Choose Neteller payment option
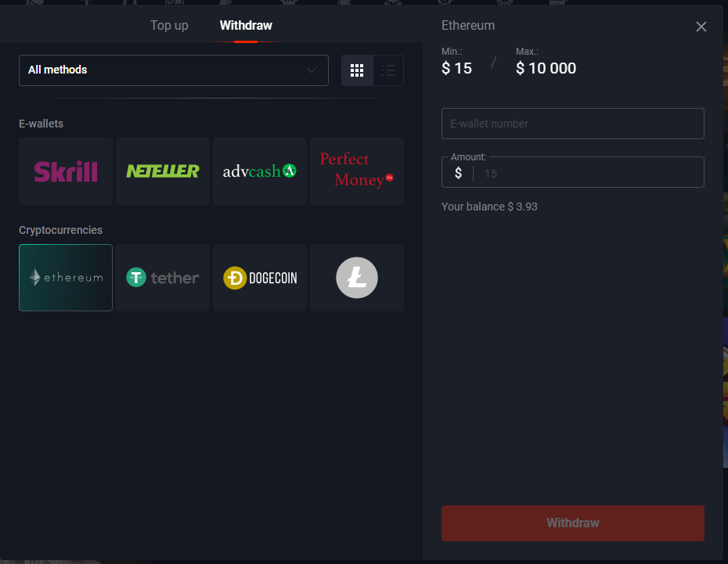The image size is (728, 564). 163,171
